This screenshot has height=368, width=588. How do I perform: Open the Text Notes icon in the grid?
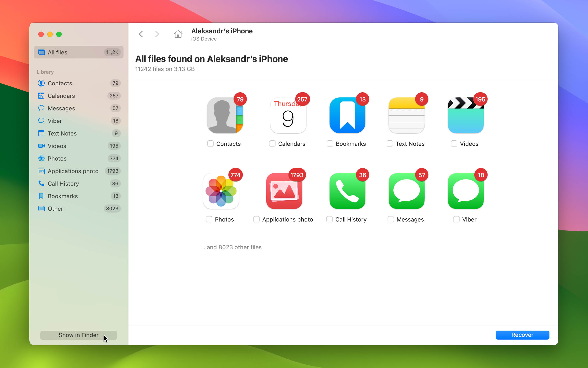406,115
